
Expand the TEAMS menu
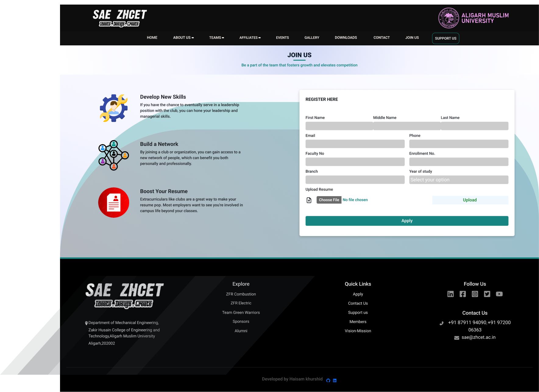pyautogui.click(x=216, y=38)
